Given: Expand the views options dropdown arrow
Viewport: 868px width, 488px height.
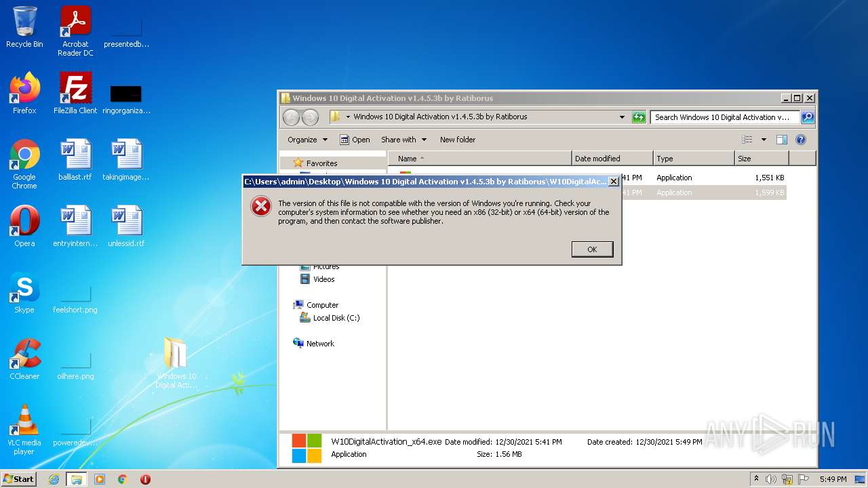Looking at the screenshot, I should (763, 140).
